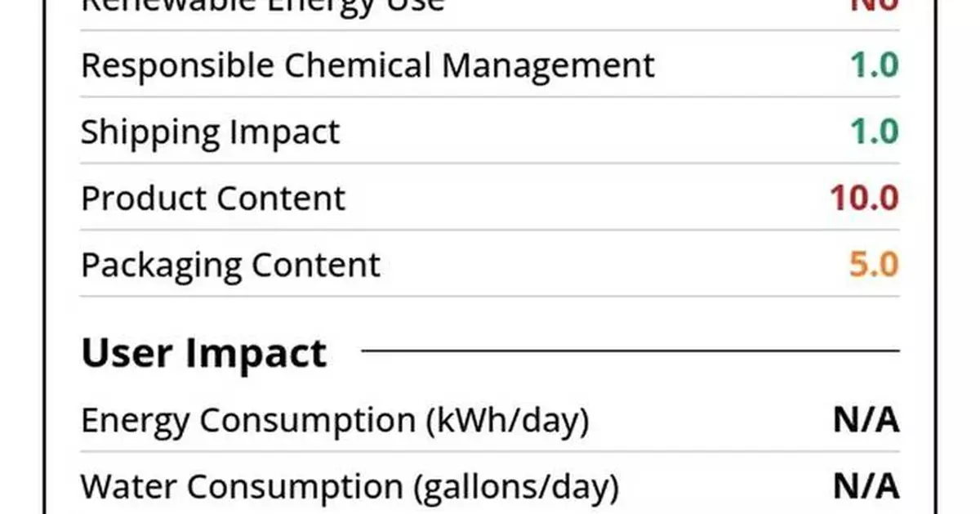The height and width of the screenshot is (514, 980).
Task: Click the Responsible Chemical Management label
Action: pyautogui.click(x=367, y=65)
